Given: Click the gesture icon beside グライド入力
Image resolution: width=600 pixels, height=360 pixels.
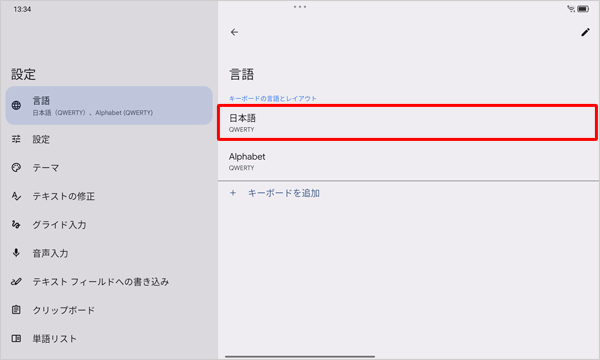Looking at the screenshot, I should click(x=16, y=224).
